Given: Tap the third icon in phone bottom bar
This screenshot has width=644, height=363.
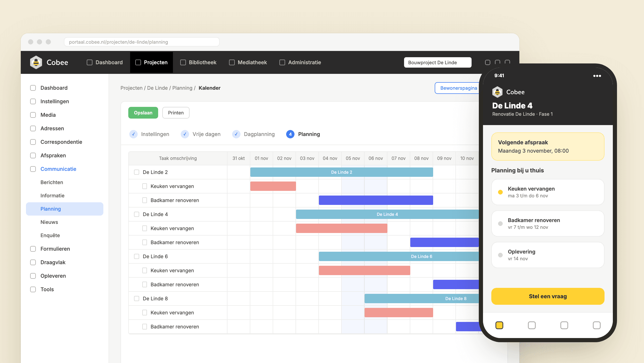Looking at the screenshot, I should click(x=564, y=325).
